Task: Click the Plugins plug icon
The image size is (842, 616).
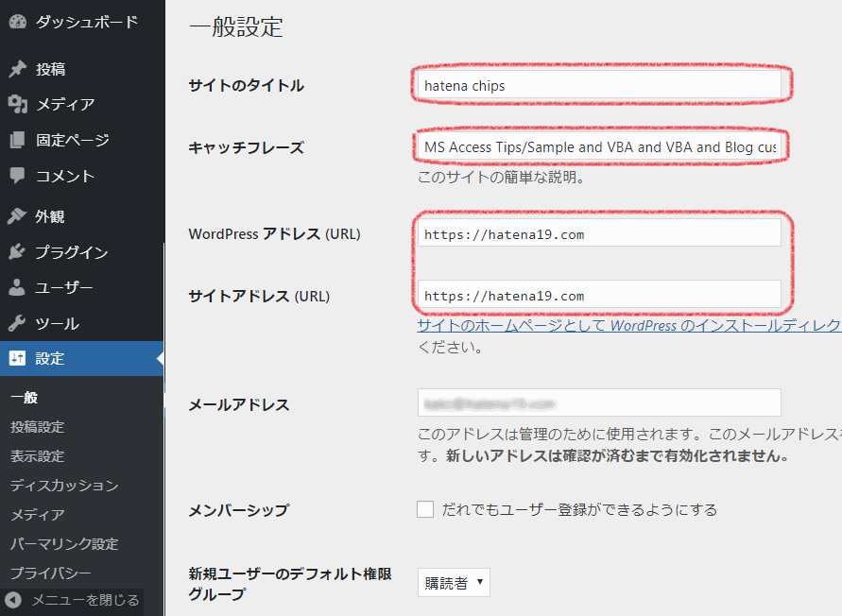Action: click(17, 251)
